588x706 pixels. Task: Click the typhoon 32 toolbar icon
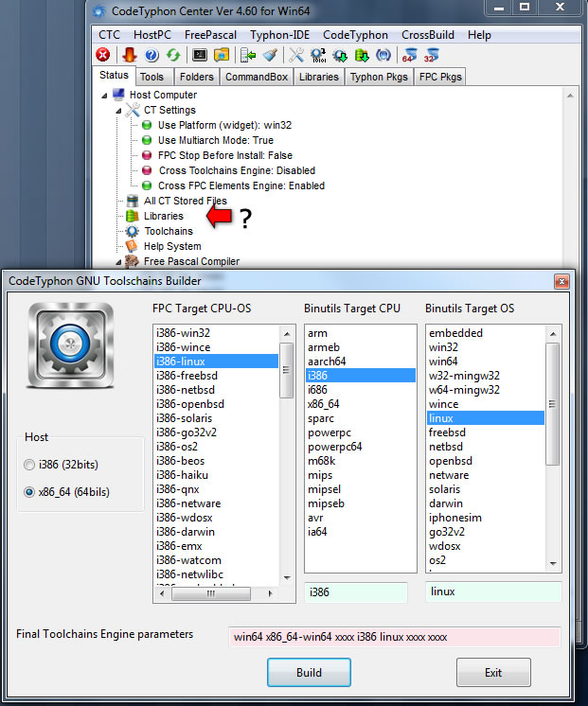click(x=431, y=55)
